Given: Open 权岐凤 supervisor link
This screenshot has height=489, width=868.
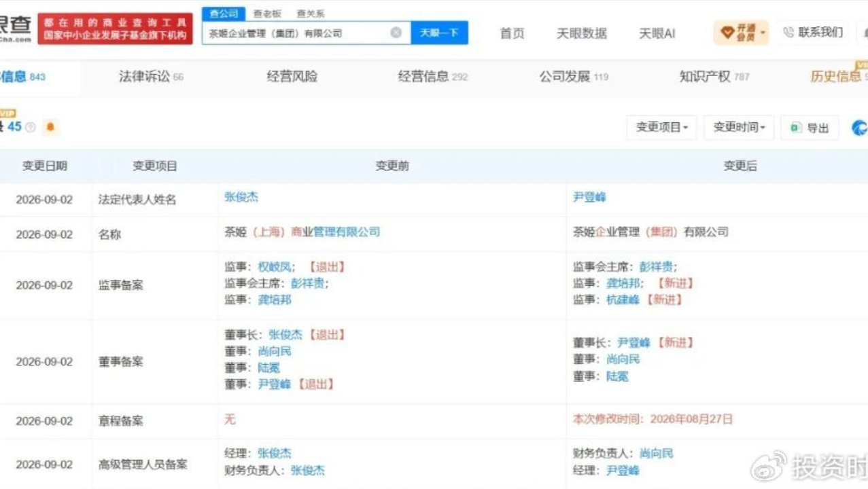Looking at the screenshot, I should click(275, 267).
